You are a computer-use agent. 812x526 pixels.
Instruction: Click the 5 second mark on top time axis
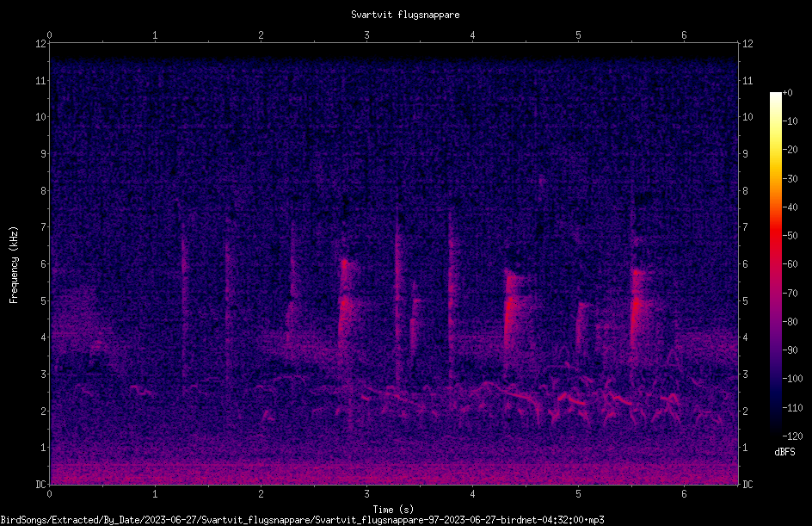(x=578, y=35)
